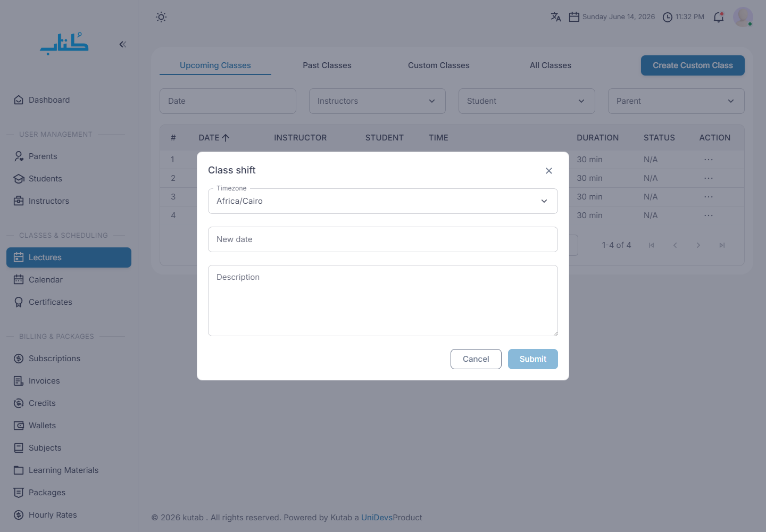Image resolution: width=766 pixels, height=532 pixels.
Task: Collapse the sidebar with double chevron
Action: (123, 44)
